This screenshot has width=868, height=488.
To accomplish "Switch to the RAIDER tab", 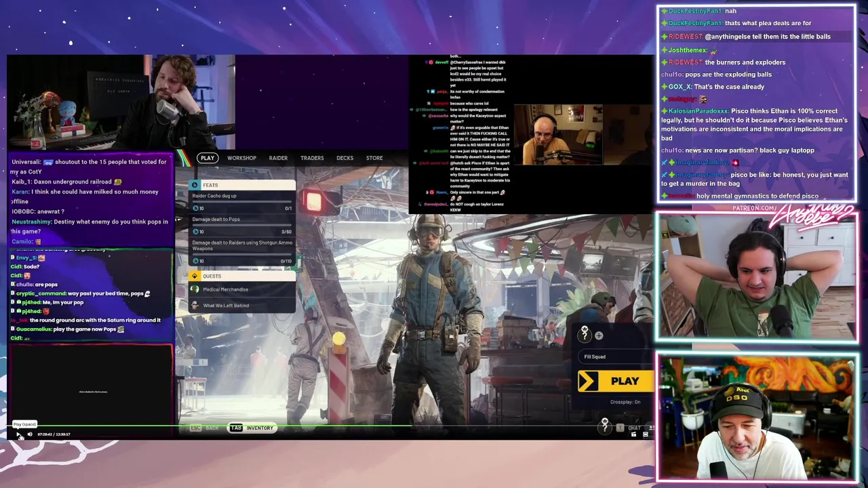I will (x=278, y=158).
